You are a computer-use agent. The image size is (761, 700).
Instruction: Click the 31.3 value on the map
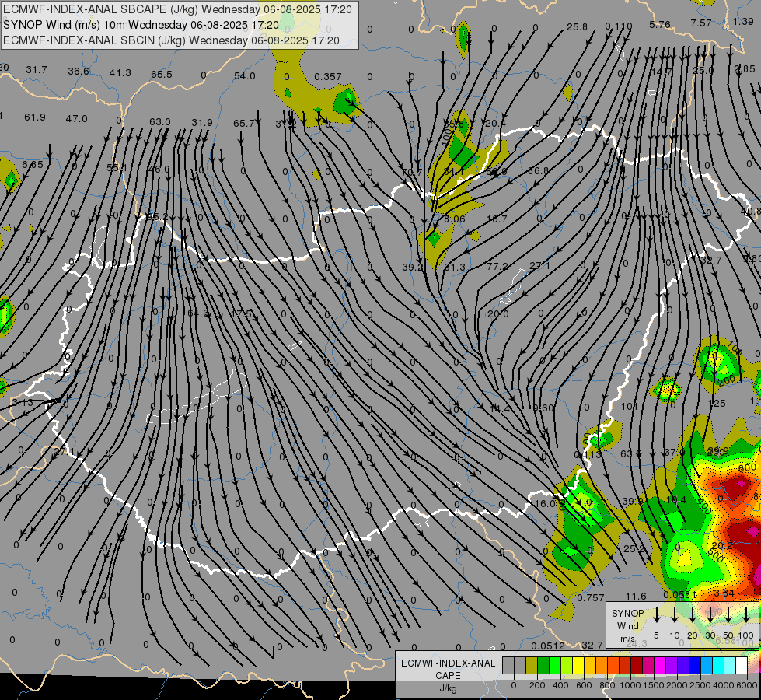pyautogui.click(x=455, y=268)
